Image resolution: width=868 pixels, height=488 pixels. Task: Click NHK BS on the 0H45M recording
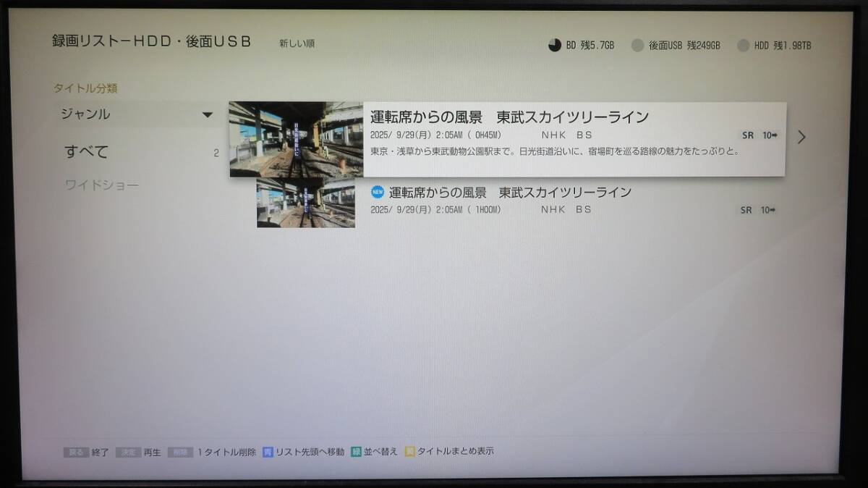566,135
